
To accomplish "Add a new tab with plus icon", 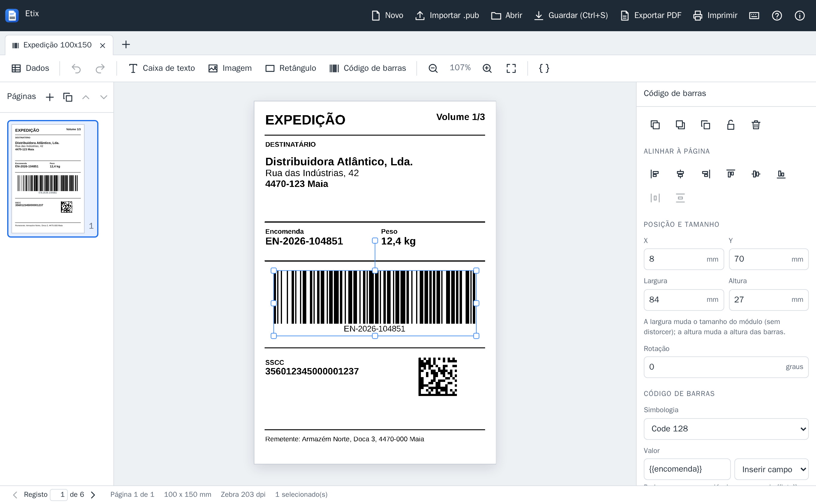I will 126,44.
